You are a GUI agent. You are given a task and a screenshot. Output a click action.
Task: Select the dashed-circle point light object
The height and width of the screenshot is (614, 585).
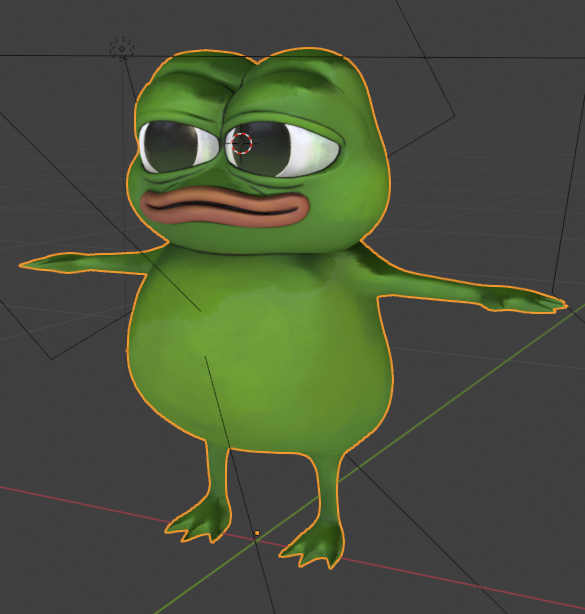[x=122, y=49]
